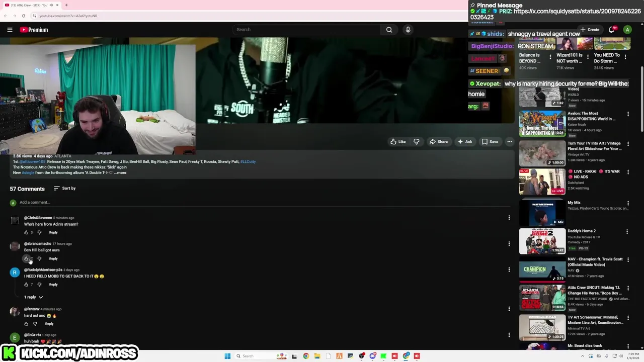
Task: Open LIVE - RAKAI stream thumbnail
Action: pos(542,182)
